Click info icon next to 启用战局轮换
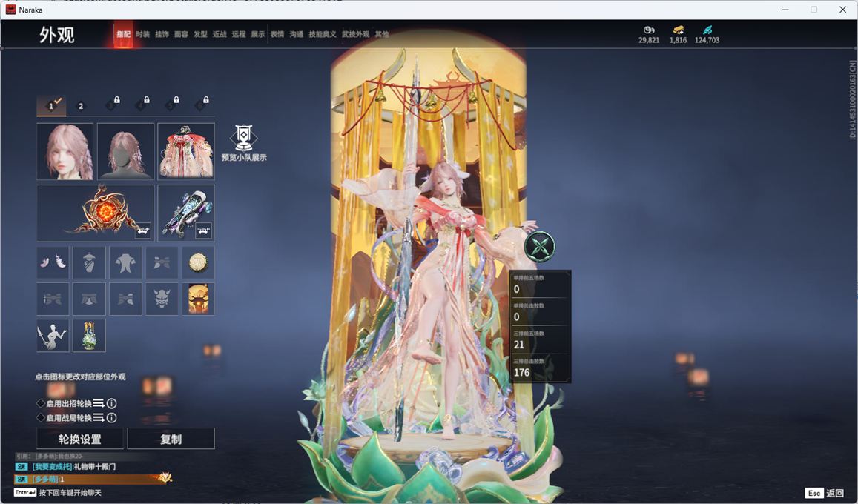Viewport: 858px width, 504px height. tap(112, 417)
